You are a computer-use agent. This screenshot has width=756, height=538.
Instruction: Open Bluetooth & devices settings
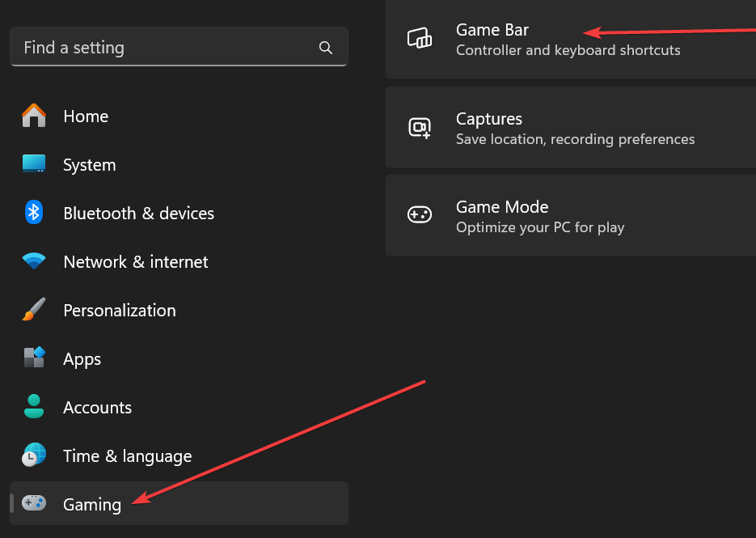(179, 214)
